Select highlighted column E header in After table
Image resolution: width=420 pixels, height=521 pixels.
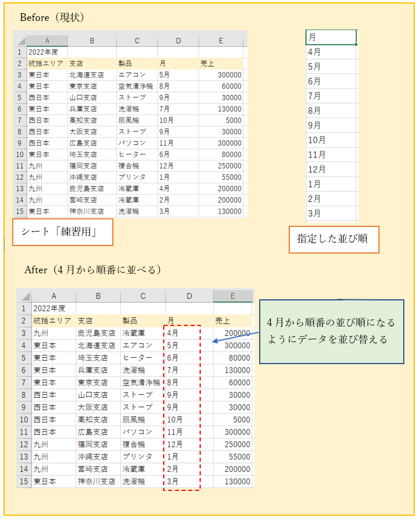[x=233, y=296]
